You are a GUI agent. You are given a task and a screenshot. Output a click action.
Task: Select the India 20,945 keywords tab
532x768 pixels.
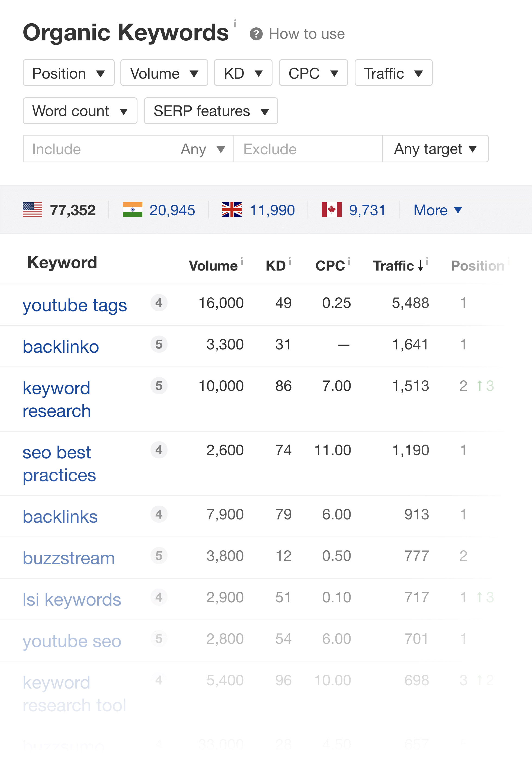tap(159, 210)
